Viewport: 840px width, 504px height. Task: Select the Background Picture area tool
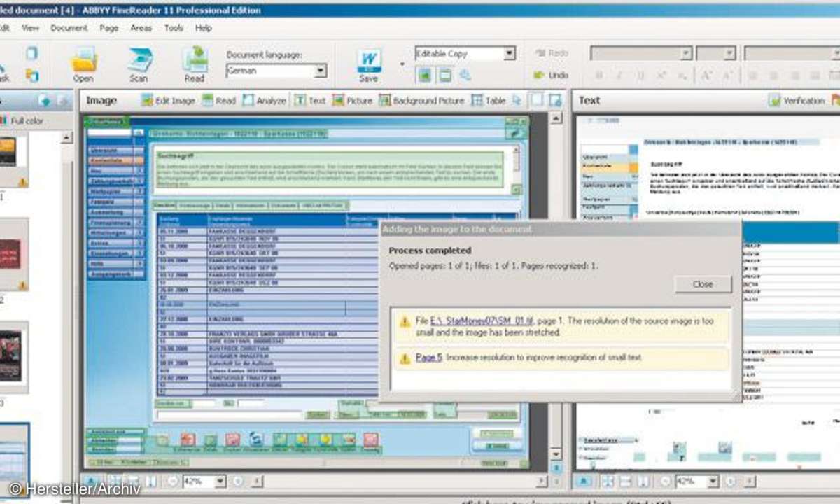tap(421, 101)
